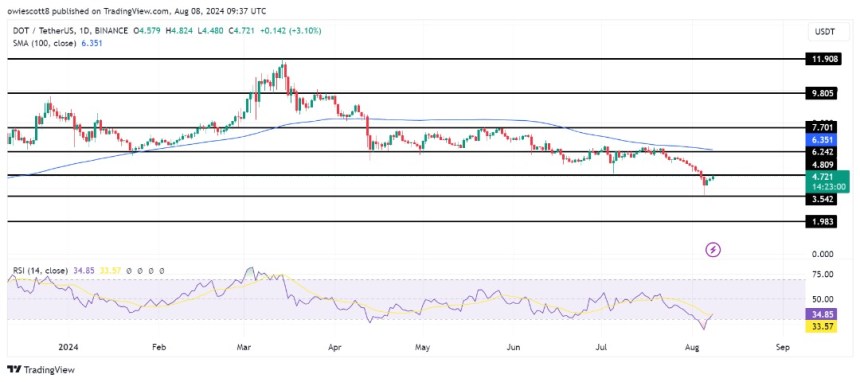
Task: Open the RSI (14, close) indicator legend
Action: [x=39, y=271]
